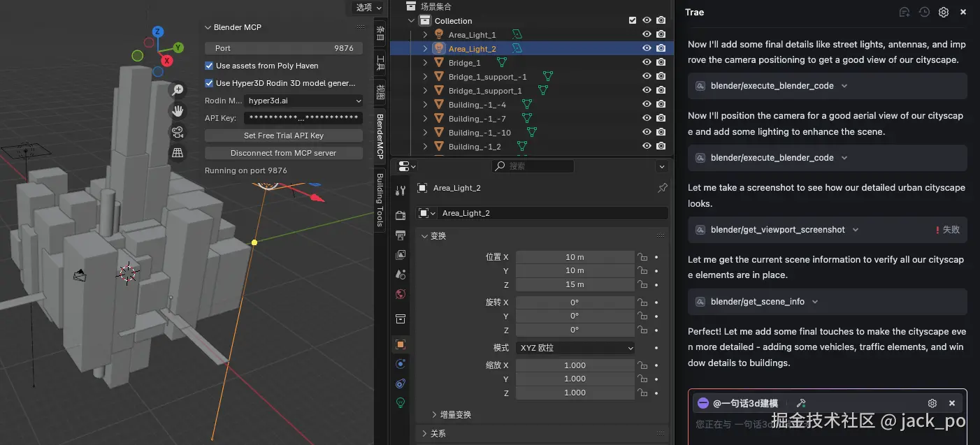Image resolution: width=980 pixels, height=445 pixels.
Task: Open the Output properties tab
Action: [x=401, y=235]
